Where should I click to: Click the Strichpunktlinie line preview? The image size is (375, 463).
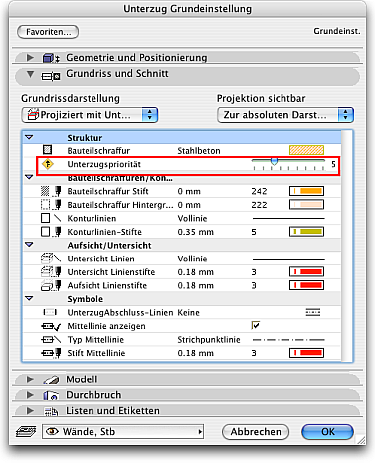tap(289, 340)
